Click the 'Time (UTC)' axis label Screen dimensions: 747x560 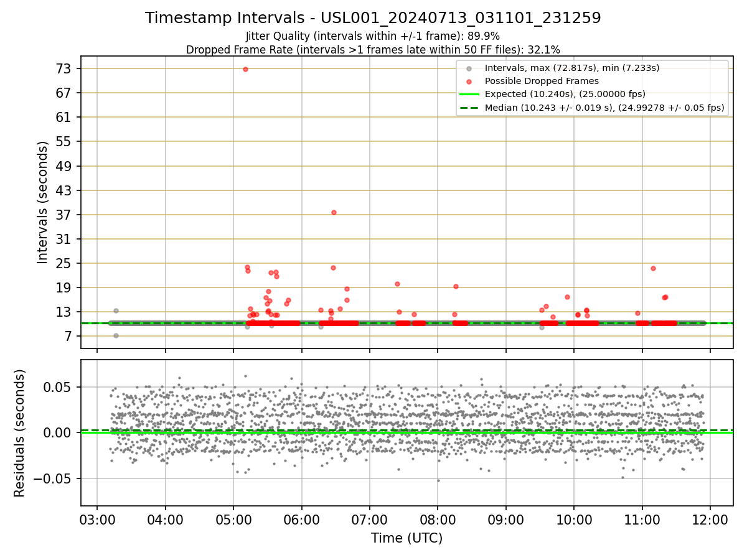406,538
